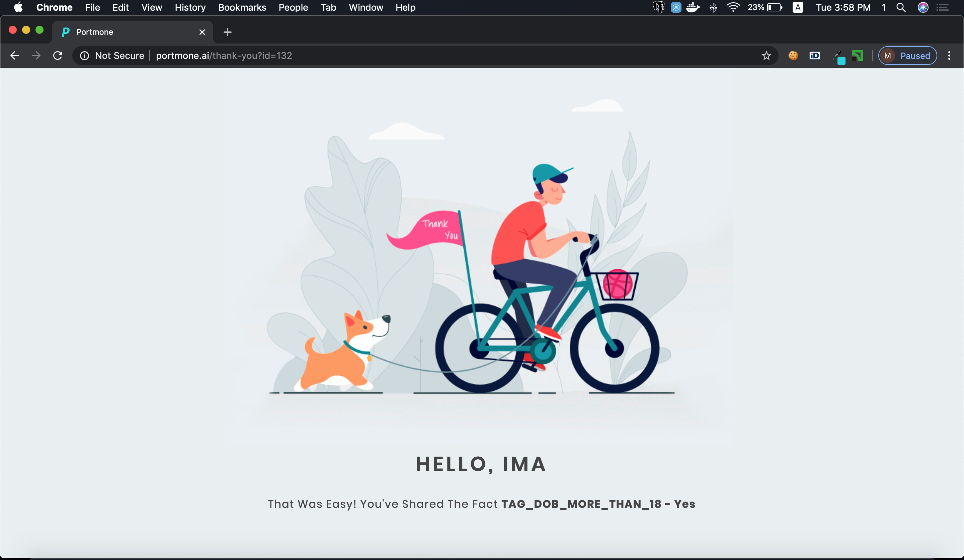
Task: Minimize the Chrome window with yellow button
Action: point(26,30)
